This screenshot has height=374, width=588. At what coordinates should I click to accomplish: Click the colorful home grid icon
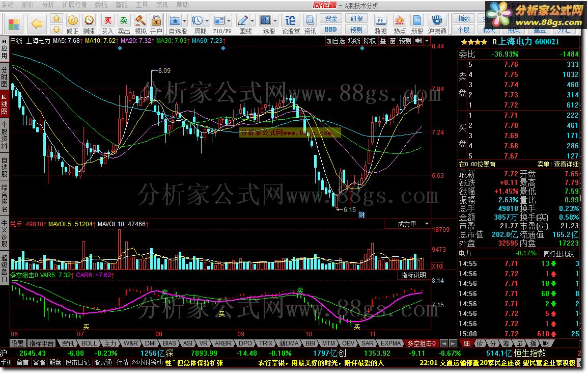(14, 24)
